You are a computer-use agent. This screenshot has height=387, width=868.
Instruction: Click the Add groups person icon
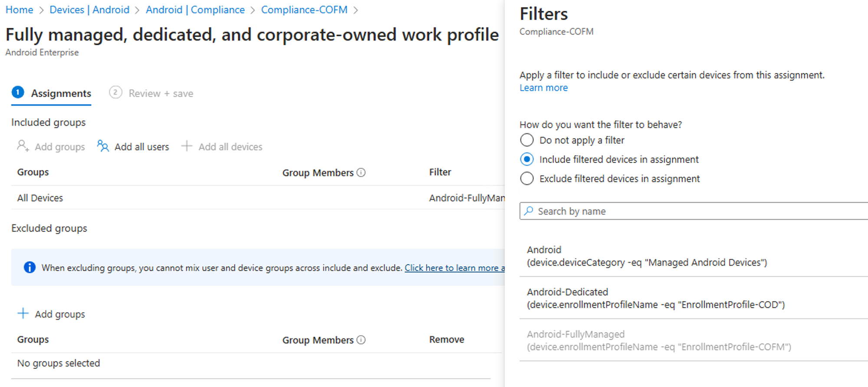point(23,146)
